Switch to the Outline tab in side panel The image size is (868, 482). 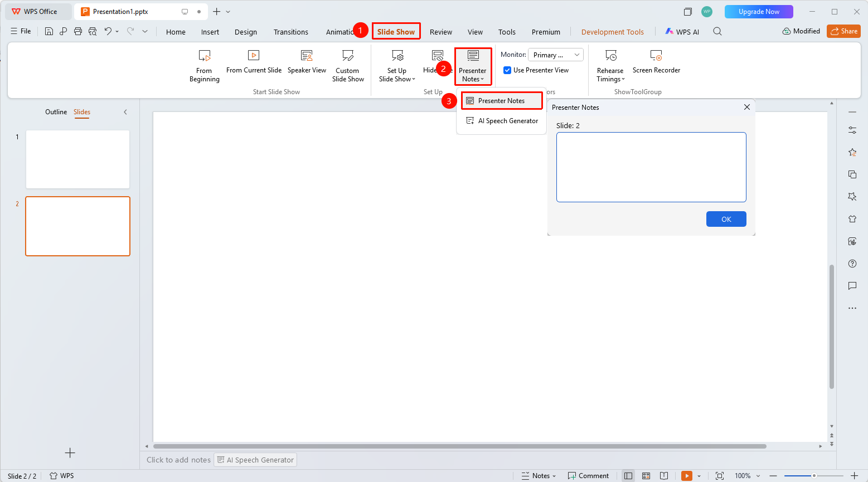(x=56, y=112)
